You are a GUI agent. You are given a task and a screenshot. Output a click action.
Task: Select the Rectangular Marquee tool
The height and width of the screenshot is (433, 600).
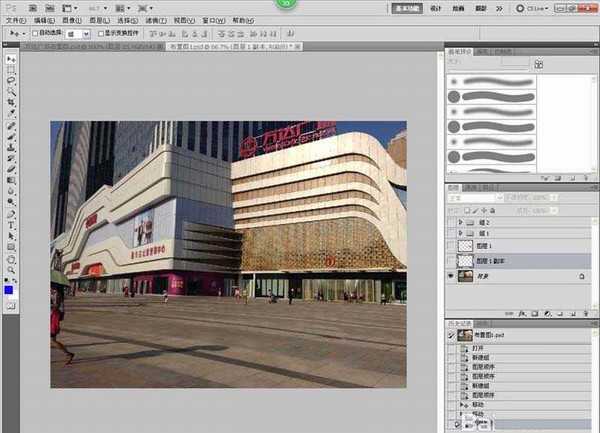pos(10,72)
